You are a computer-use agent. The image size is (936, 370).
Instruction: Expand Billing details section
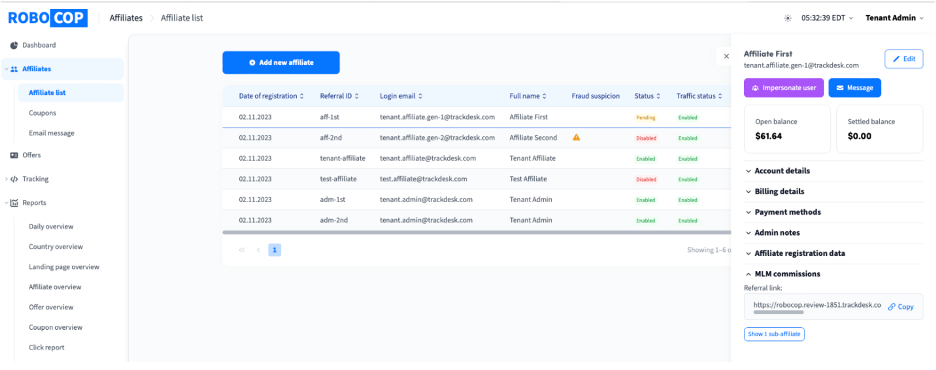(833, 192)
